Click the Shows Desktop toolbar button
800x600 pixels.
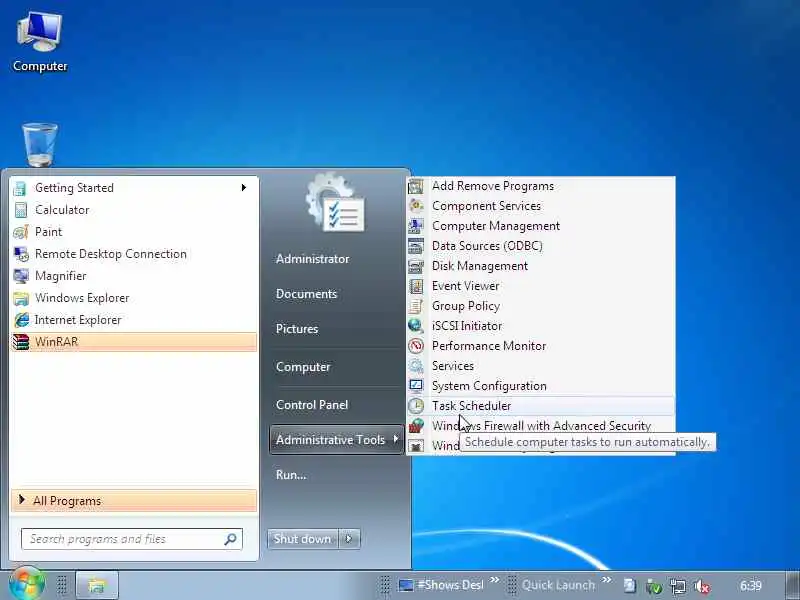[442, 585]
